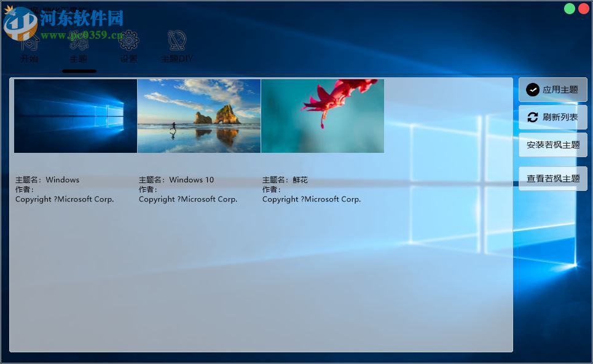The image size is (593, 364).
Task: Select the Windows theme thumbnail
Action: (x=75, y=115)
